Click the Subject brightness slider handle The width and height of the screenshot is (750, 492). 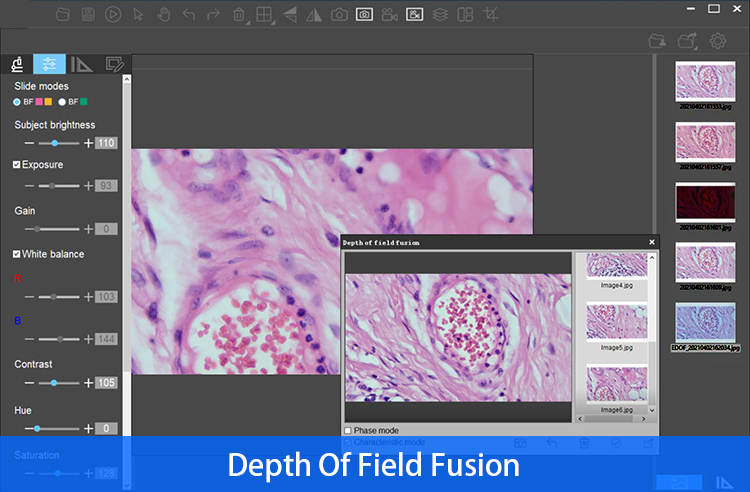(x=55, y=143)
